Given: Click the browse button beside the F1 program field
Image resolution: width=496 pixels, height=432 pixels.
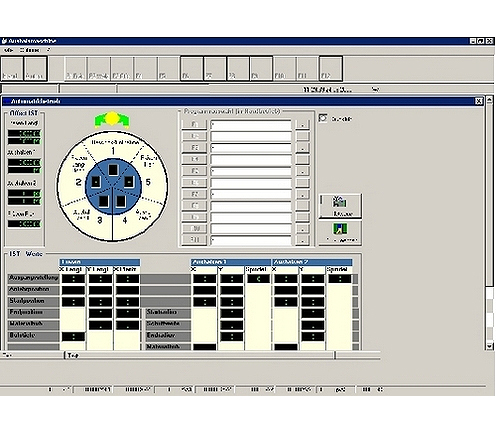Looking at the screenshot, I should 302,125.
